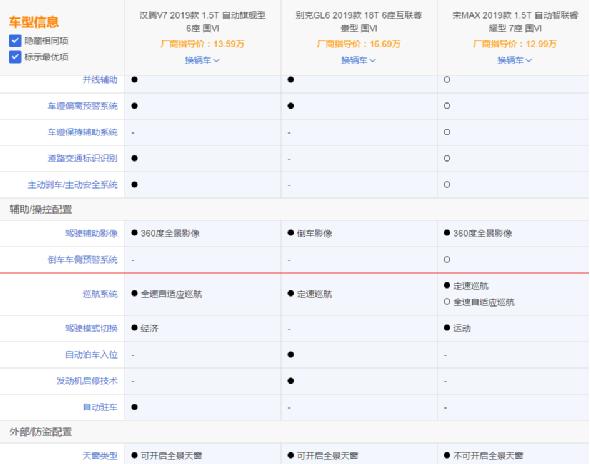The height and width of the screenshot is (464, 590).
Task: Open the 发动机启停技术 parameter link
Action: pos(87,381)
